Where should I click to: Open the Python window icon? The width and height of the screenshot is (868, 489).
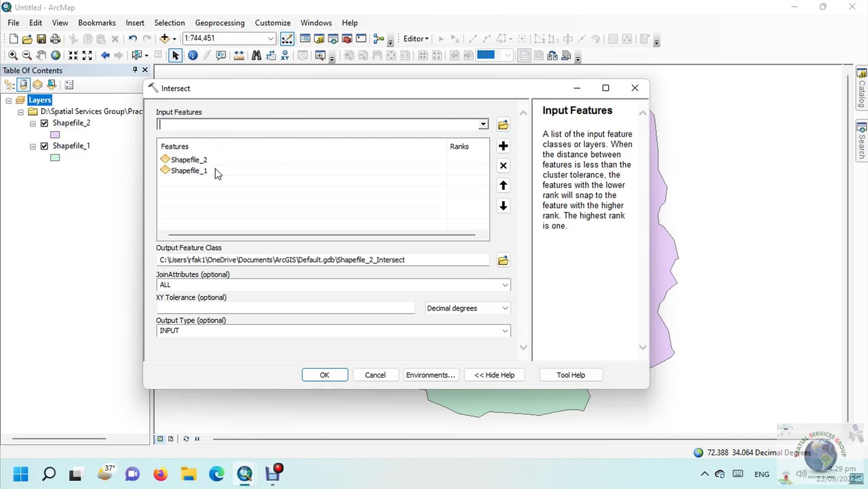[x=361, y=39]
